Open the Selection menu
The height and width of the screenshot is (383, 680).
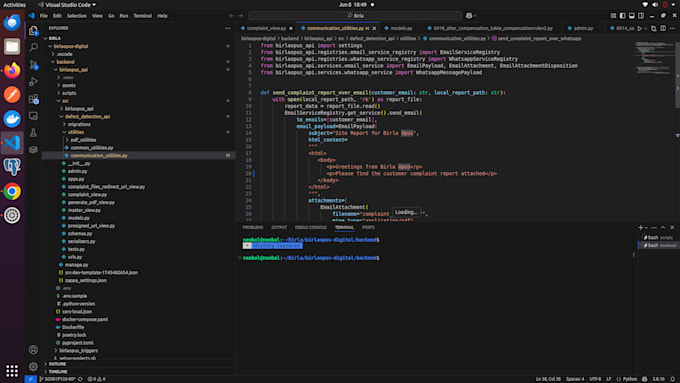click(x=77, y=16)
